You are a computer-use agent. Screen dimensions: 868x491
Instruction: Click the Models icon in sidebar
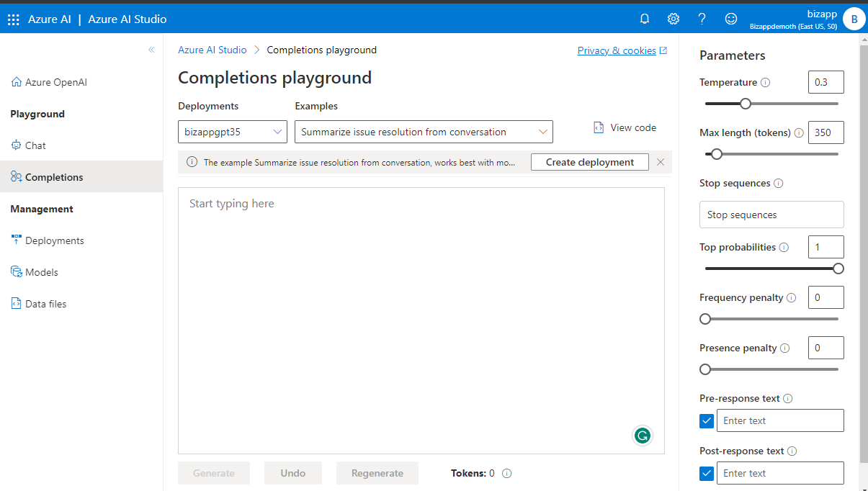click(17, 272)
